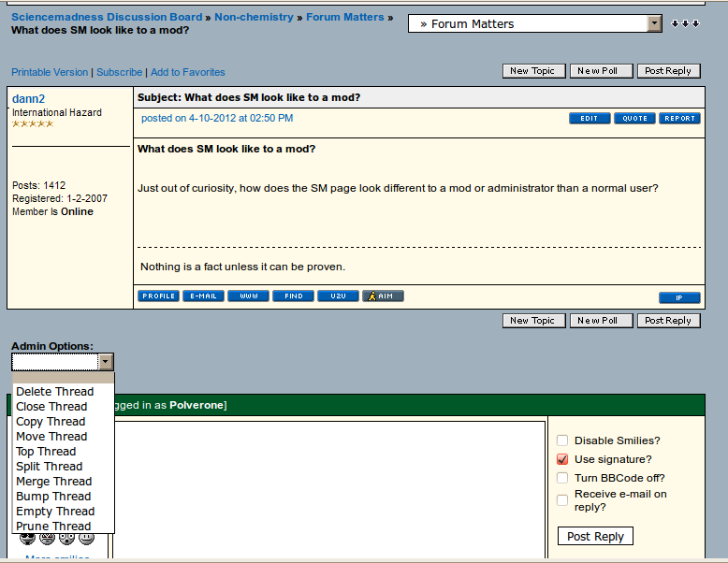Open dann2's PROFILE icon button
The height and width of the screenshot is (563, 728).
click(158, 296)
